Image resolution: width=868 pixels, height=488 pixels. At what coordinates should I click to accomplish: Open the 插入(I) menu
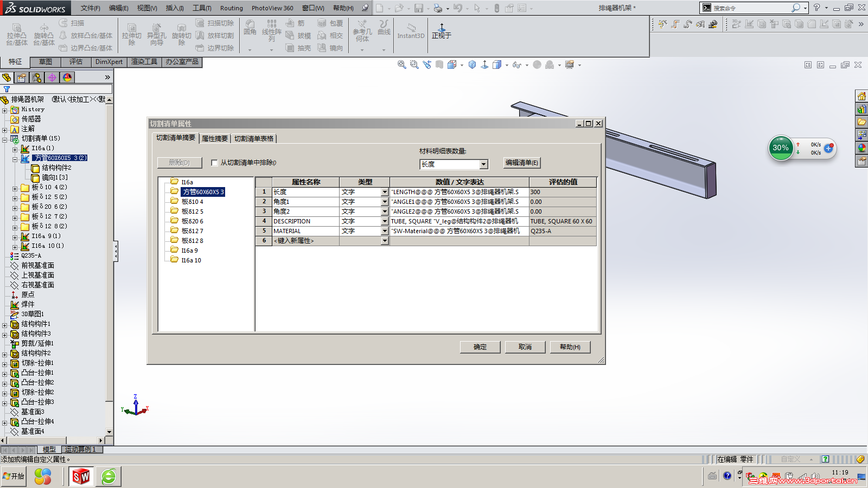pyautogui.click(x=175, y=8)
